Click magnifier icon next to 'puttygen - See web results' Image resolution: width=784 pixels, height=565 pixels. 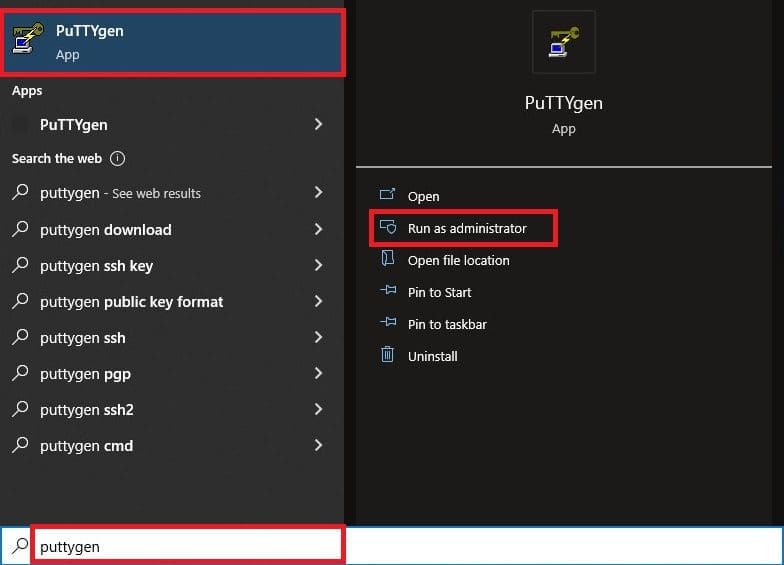click(20, 192)
